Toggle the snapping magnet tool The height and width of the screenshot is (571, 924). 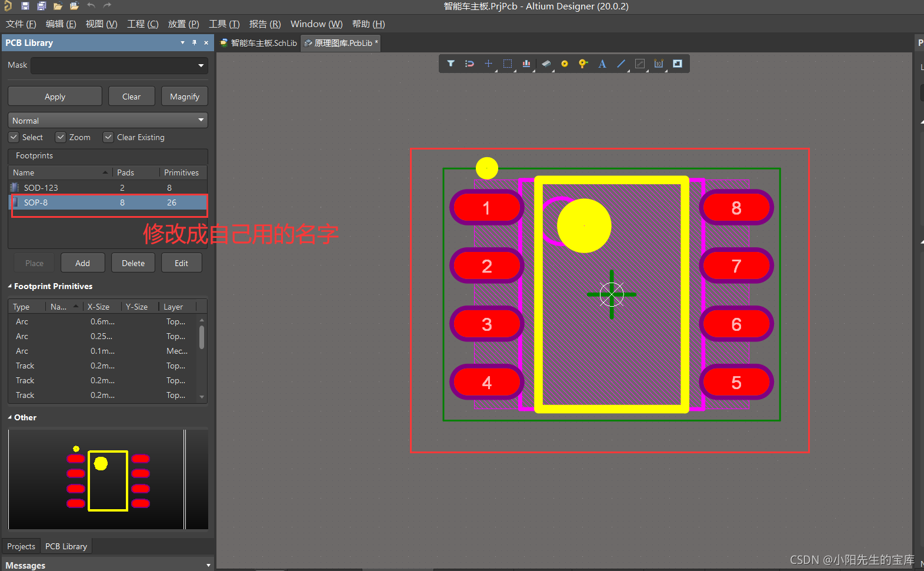click(469, 64)
